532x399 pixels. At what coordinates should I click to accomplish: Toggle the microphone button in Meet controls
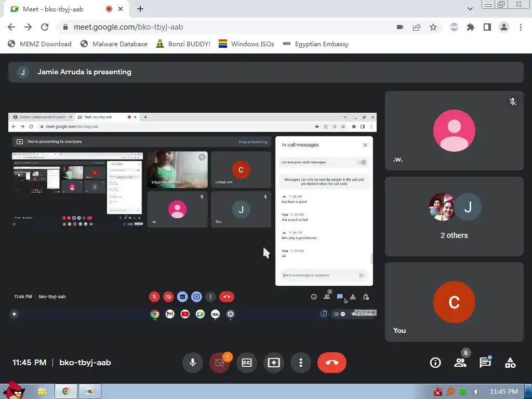pos(193,363)
